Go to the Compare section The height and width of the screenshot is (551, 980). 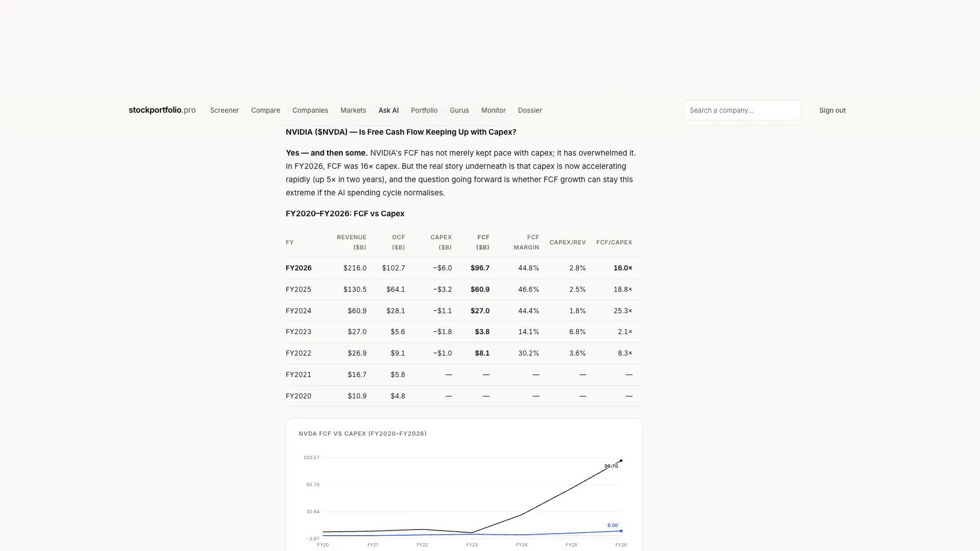click(x=265, y=110)
